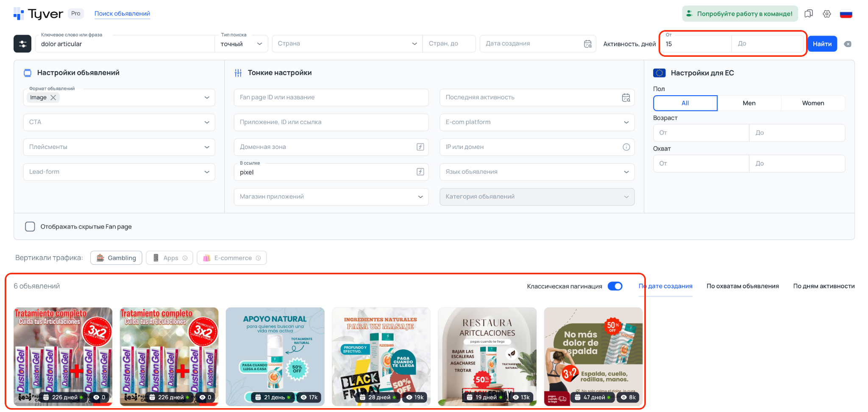Open the last activity calendar icon
This screenshot has height=412, width=868.
point(626,97)
